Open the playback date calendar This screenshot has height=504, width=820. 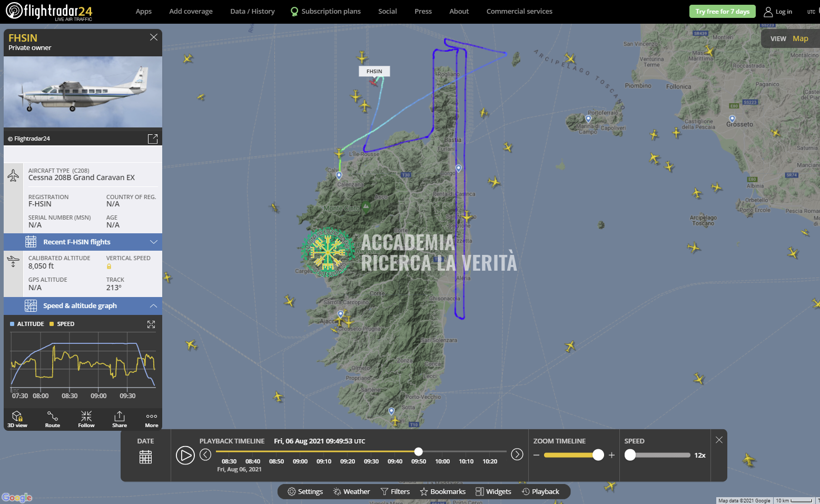tap(145, 457)
